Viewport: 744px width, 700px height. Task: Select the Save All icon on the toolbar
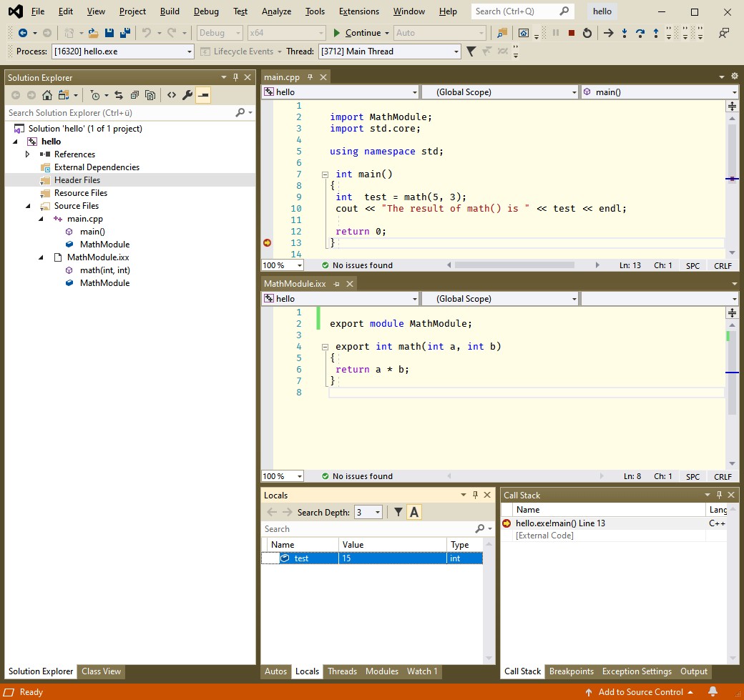pyautogui.click(x=123, y=33)
